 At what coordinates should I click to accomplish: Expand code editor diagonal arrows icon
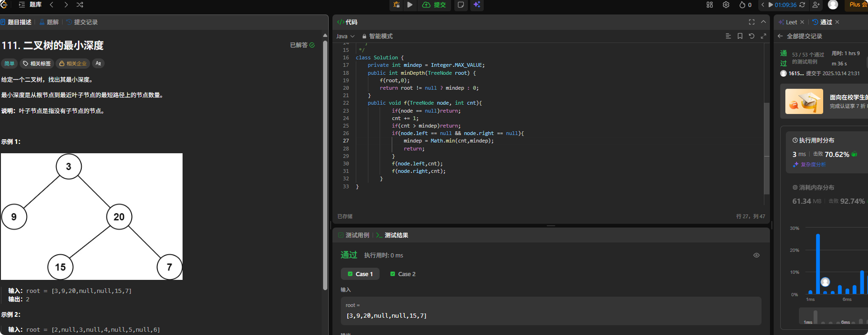click(763, 36)
